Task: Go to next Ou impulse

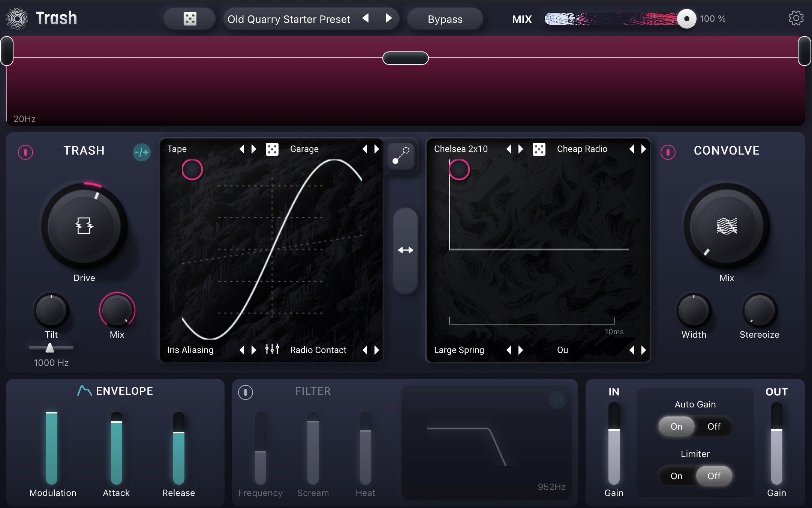Action: (x=643, y=350)
